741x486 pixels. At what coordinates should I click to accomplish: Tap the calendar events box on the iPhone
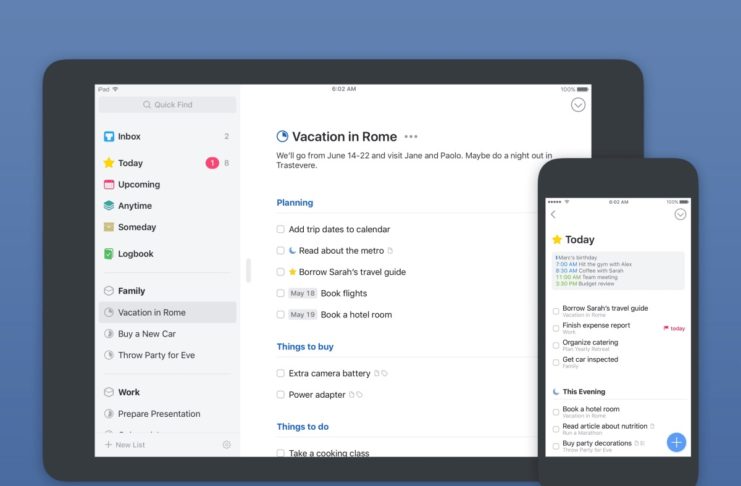[x=618, y=271]
